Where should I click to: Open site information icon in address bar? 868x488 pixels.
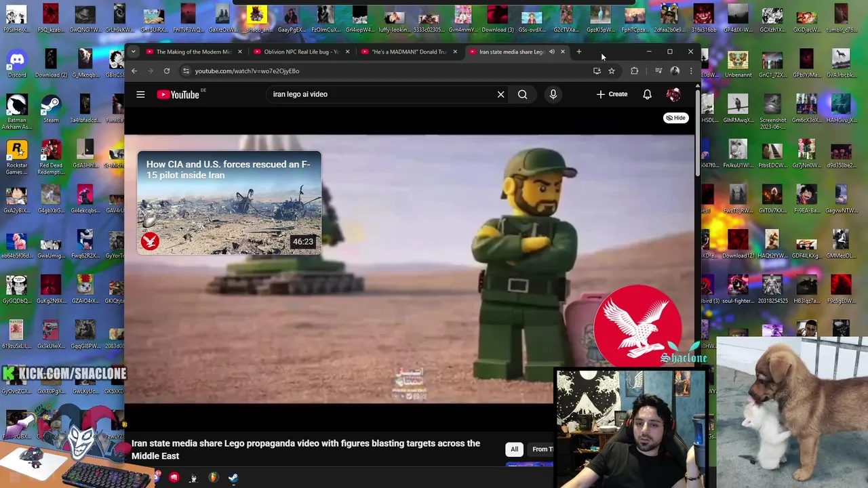point(186,70)
